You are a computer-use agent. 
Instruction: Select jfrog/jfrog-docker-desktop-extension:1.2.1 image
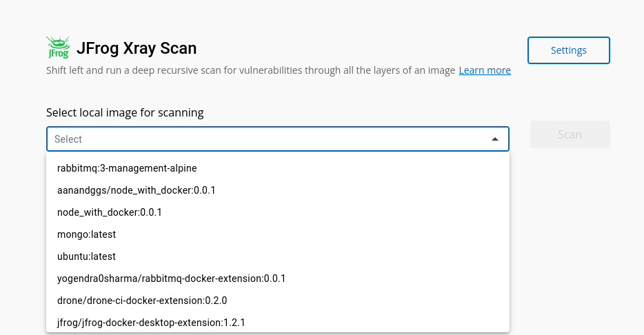tap(278, 323)
